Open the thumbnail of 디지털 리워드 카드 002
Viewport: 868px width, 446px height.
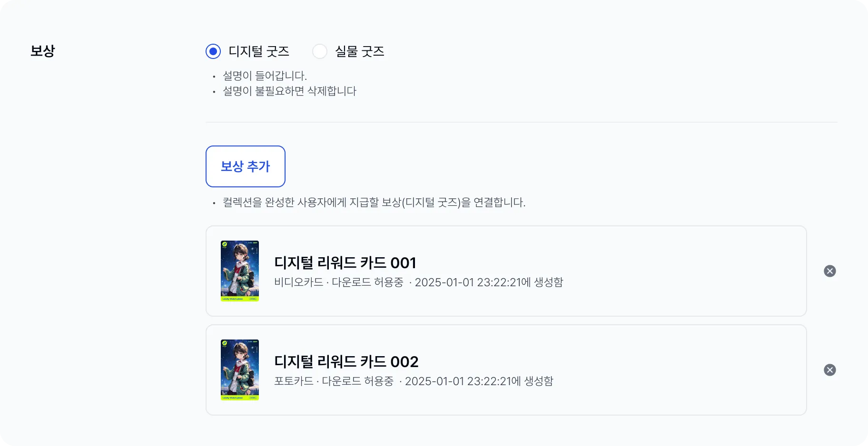click(x=240, y=370)
